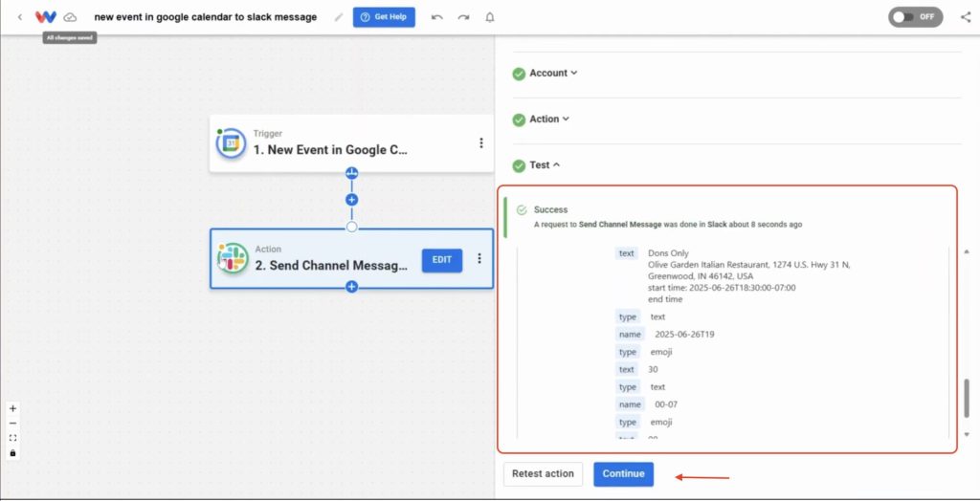The image size is (980, 501).
Task: Edit workflow name with the pencil icon
Action: point(339,17)
